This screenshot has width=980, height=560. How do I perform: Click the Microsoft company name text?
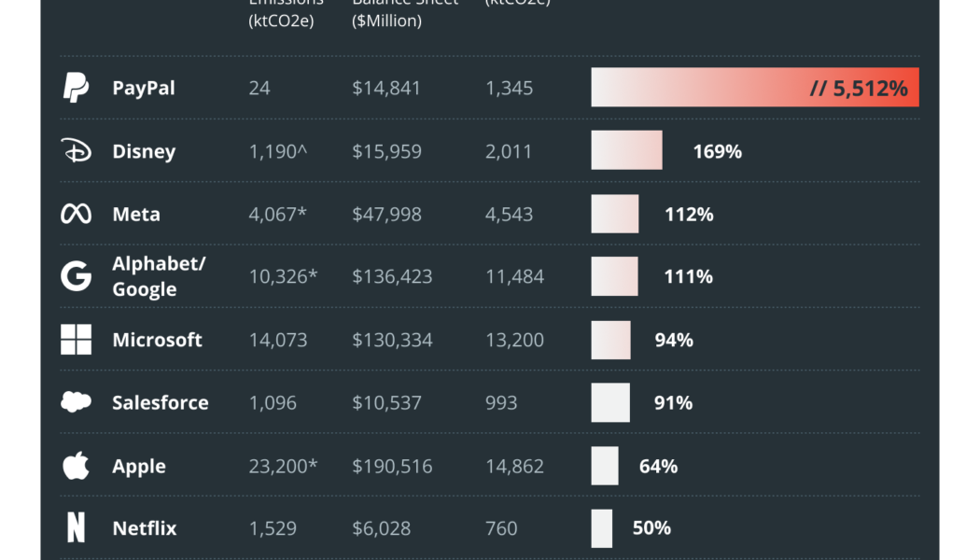(x=157, y=340)
